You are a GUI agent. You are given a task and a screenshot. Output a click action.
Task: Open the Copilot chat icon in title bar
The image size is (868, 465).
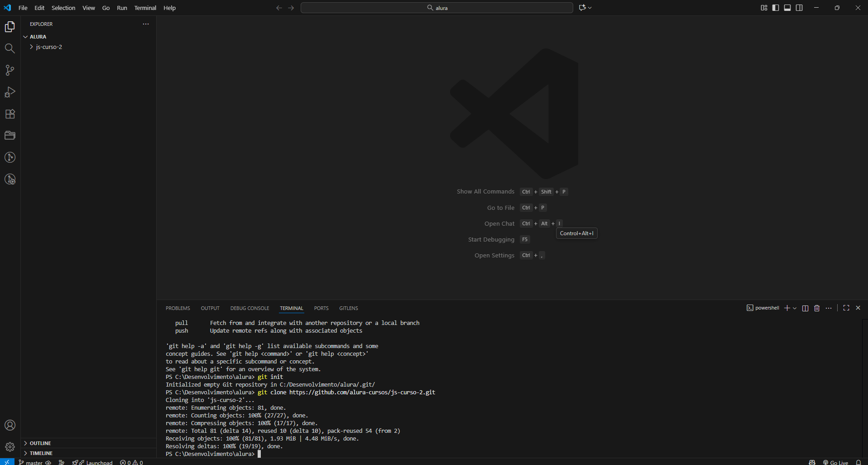click(x=582, y=8)
